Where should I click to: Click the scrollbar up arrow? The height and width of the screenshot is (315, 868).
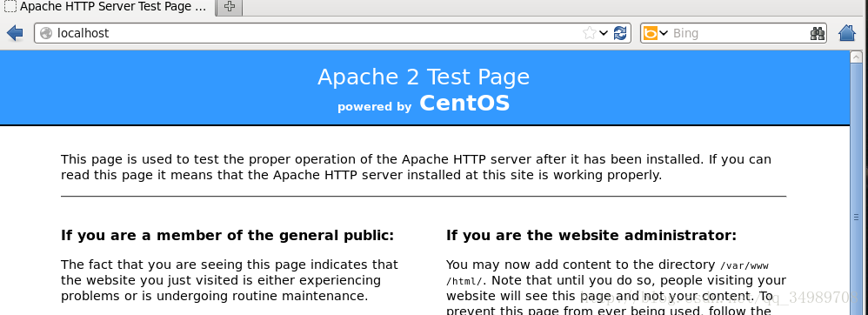pyautogui.click(x=856, y=57)
